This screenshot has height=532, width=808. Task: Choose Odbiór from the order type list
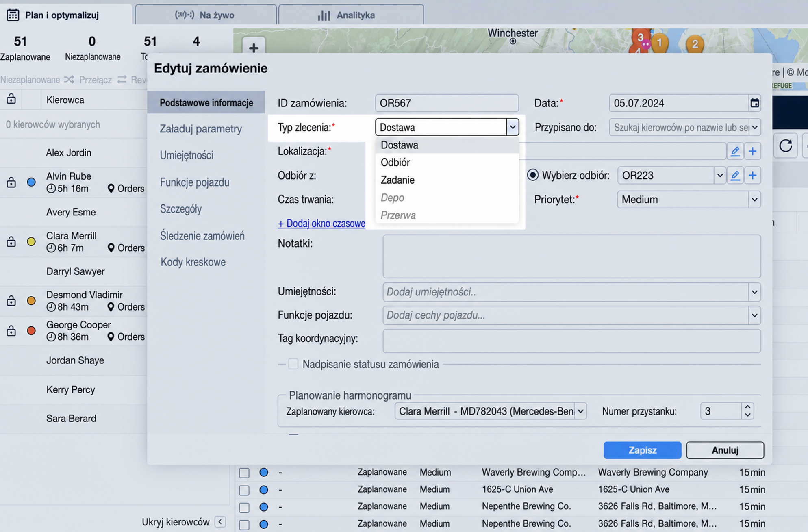pos(447,162)
